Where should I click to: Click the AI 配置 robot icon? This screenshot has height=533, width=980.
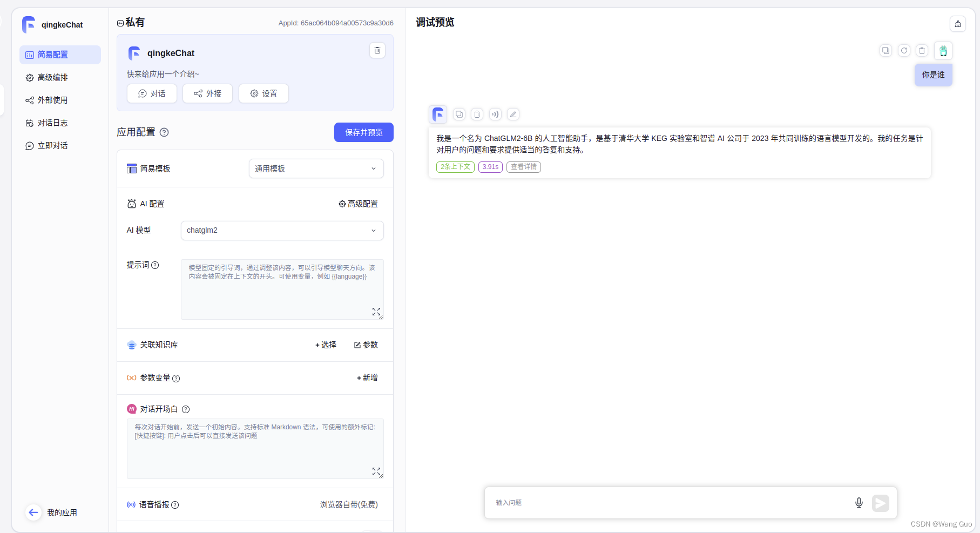click(x=132, y=204)
